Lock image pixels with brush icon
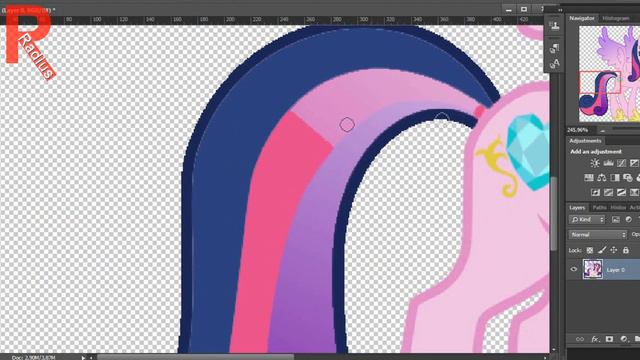The height and width of the screenshot is (360, 640). pos(602,250)
